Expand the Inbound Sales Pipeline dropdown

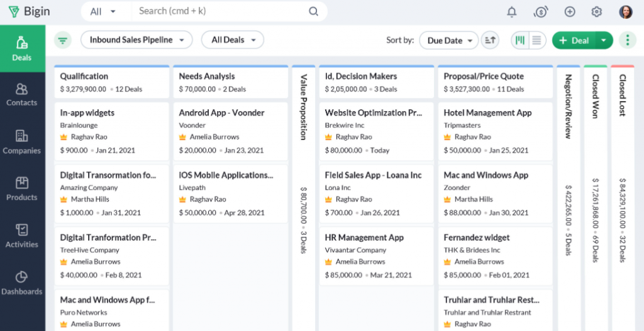(136, 40)
